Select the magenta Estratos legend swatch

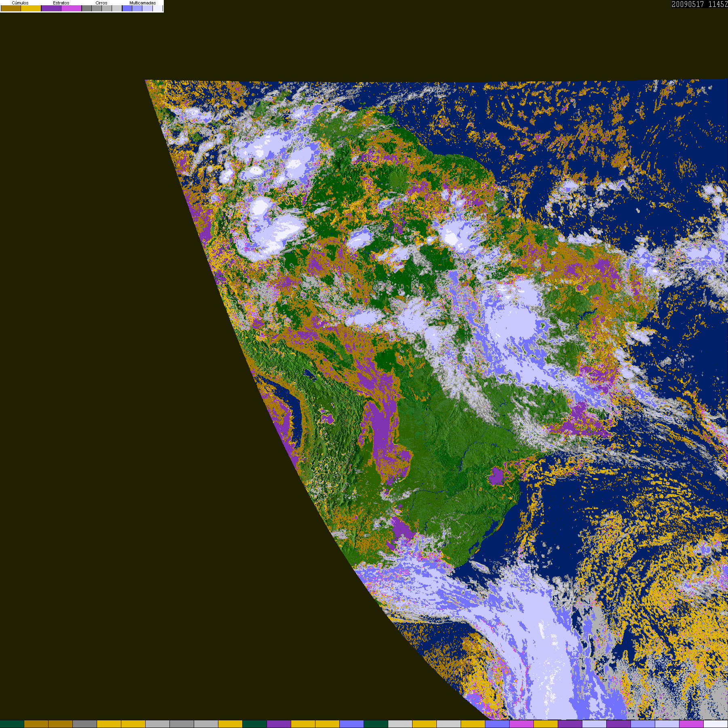click(71, 8)
